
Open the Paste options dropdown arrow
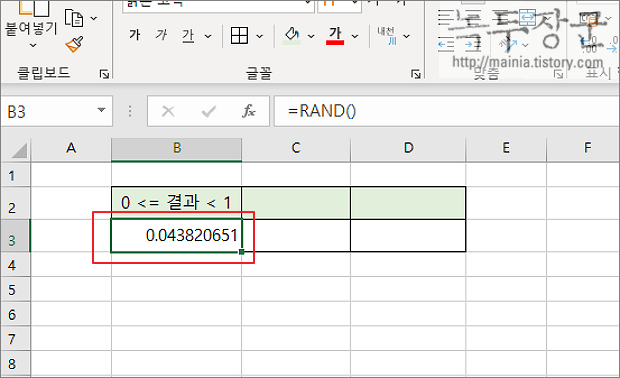point(33,45)
